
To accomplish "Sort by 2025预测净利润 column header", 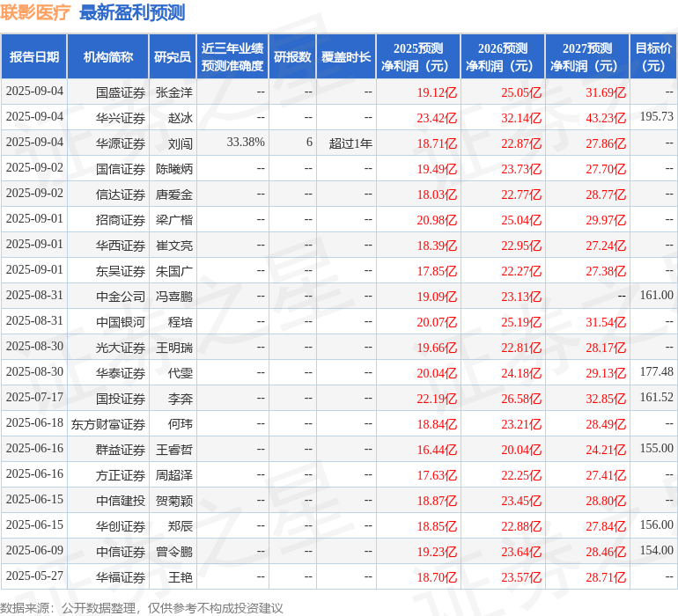I will 418,57.
